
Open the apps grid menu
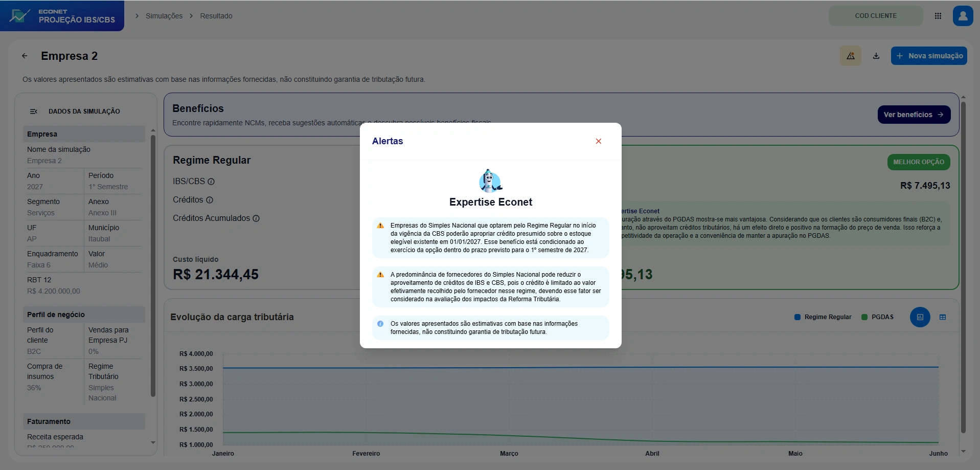[x=938, y=16]
